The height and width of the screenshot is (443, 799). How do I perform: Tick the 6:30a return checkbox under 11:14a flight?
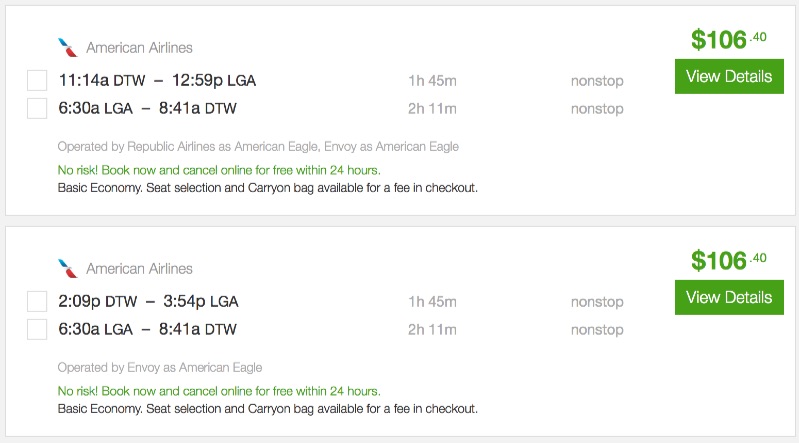37,108
